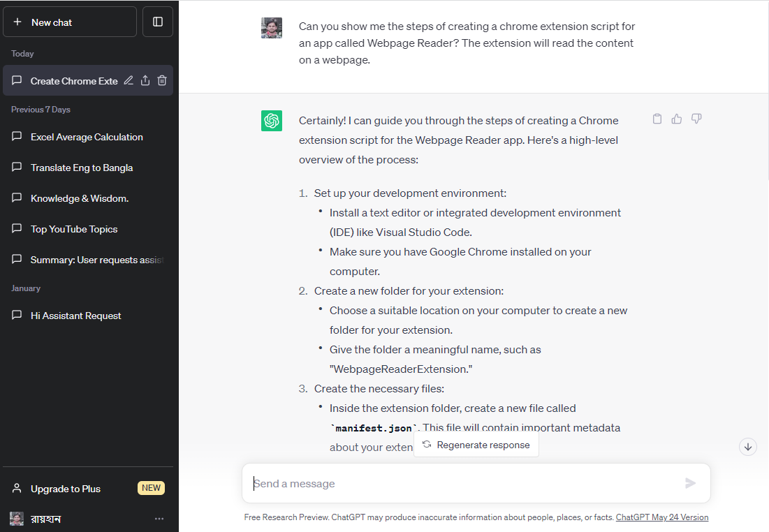Open the Hi Assistant Request chat

(76, 316)
